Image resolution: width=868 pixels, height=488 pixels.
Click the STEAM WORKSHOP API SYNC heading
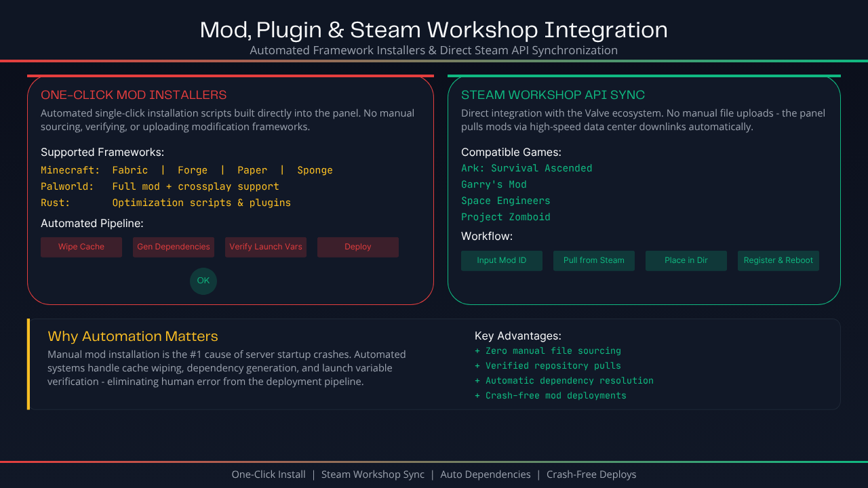point(553,95)
